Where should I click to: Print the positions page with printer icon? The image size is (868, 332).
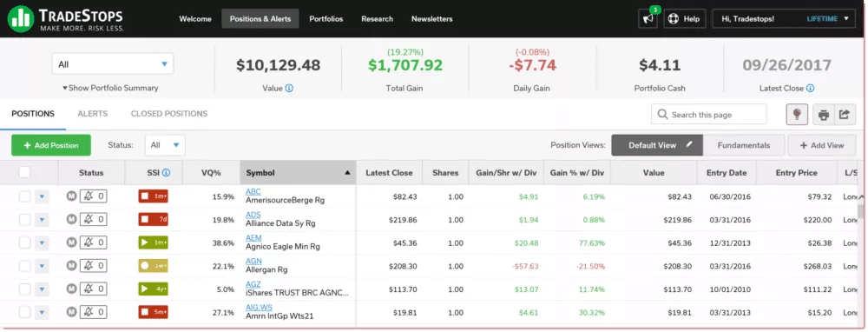tap(823, 115)
